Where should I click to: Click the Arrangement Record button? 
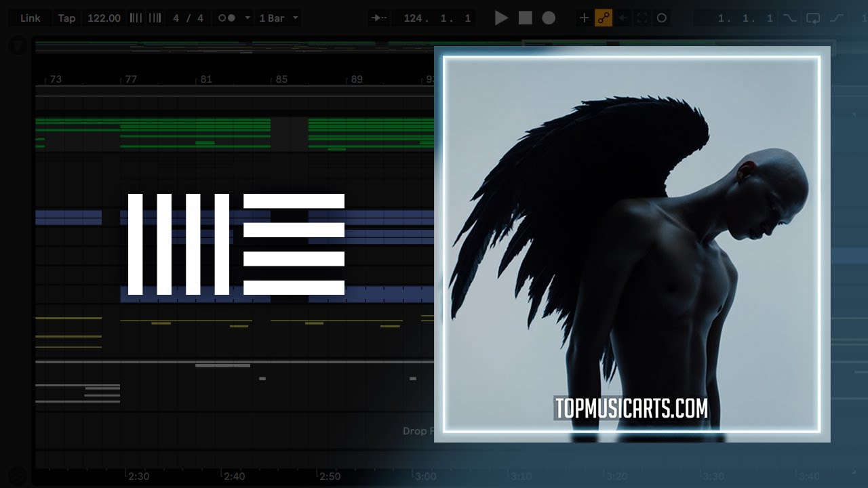coord(549,18)
